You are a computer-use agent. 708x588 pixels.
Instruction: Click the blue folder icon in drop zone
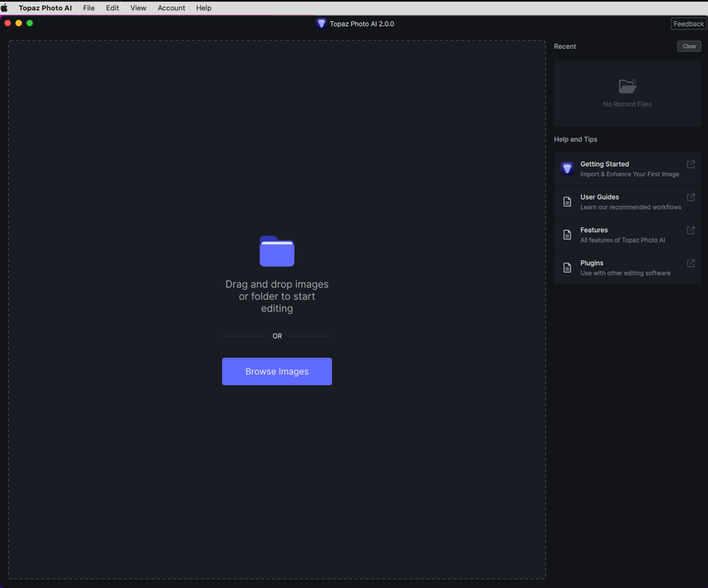(276, 251)
